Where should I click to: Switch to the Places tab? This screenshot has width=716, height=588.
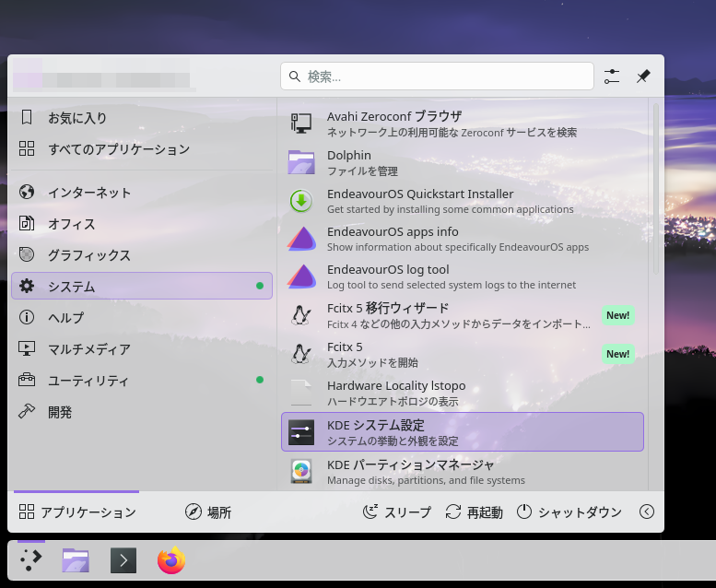pos(208,512)
